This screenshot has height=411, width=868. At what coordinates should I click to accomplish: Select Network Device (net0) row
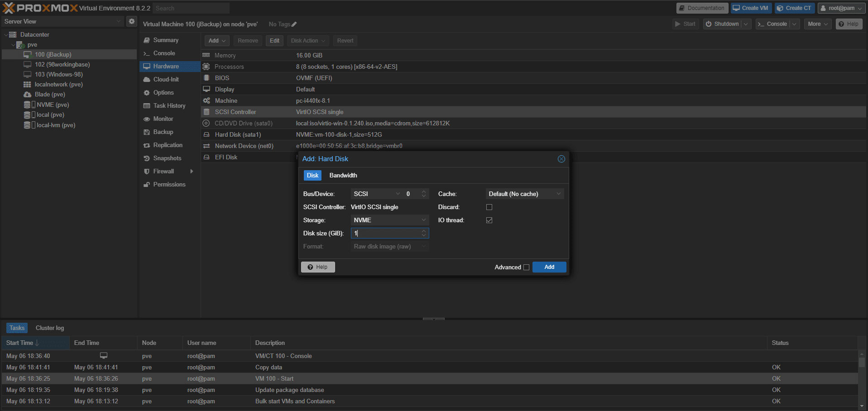pyautogui.click(x=533, y=146)
